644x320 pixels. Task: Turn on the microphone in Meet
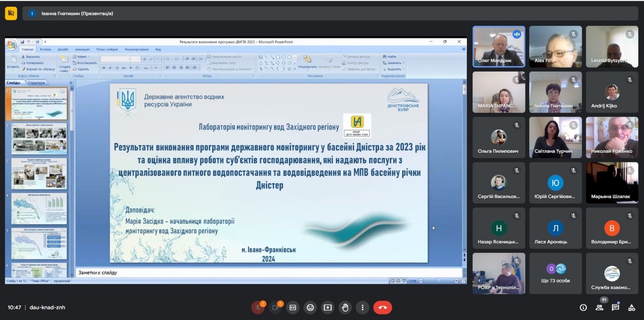(x=258, y=308)
